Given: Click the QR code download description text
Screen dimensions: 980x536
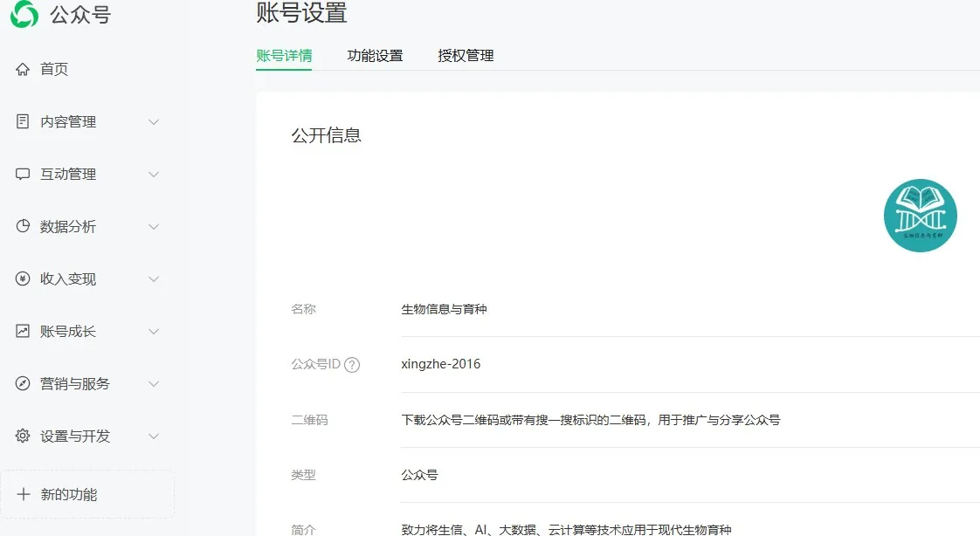Looking at the screenshot, I should (590, 420).
